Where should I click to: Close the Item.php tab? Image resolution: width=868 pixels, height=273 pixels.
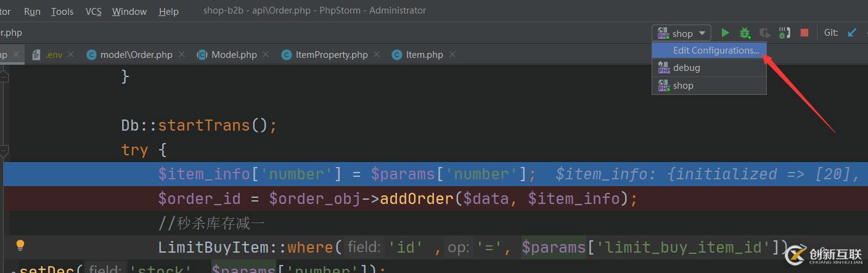coord(452,54)
